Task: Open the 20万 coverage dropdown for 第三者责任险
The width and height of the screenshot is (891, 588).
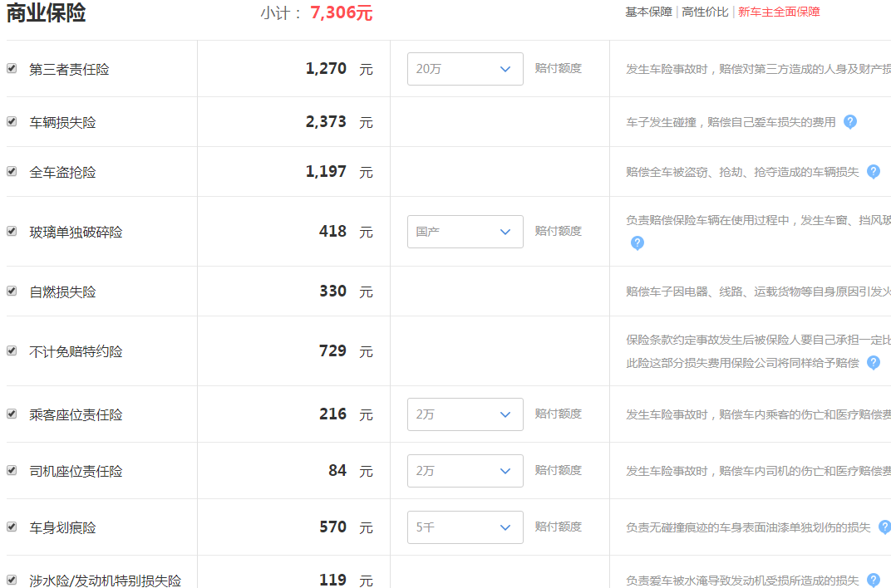Action: pos(465,69)
